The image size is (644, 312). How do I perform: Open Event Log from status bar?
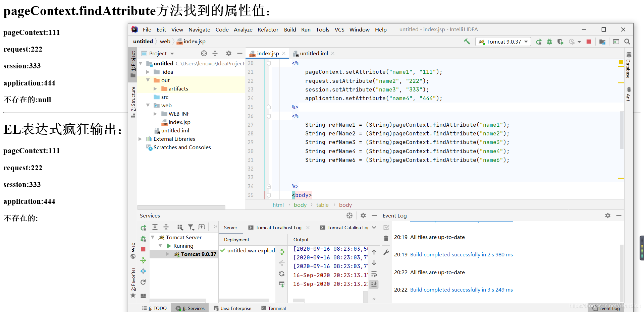click(x=606, y=308)
